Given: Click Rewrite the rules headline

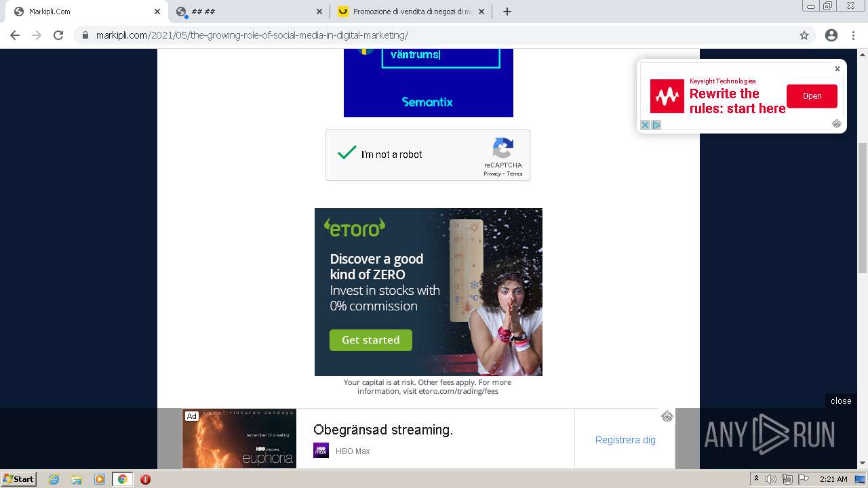Looking at the screenshot, I should (x=737, y=101).
